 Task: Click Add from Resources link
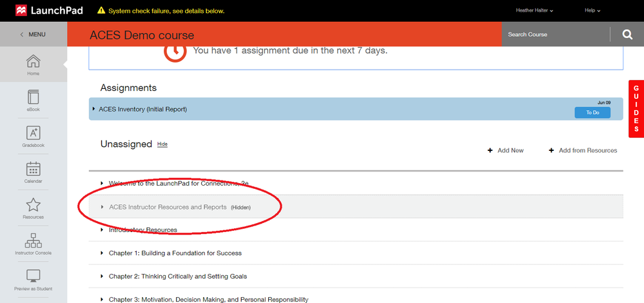tap(583, 150)
